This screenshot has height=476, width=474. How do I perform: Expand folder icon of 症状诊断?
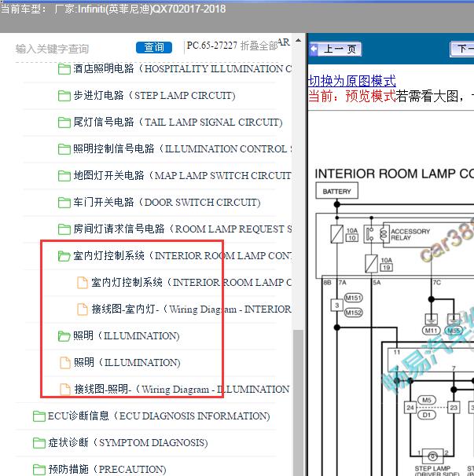click(39, 443)
